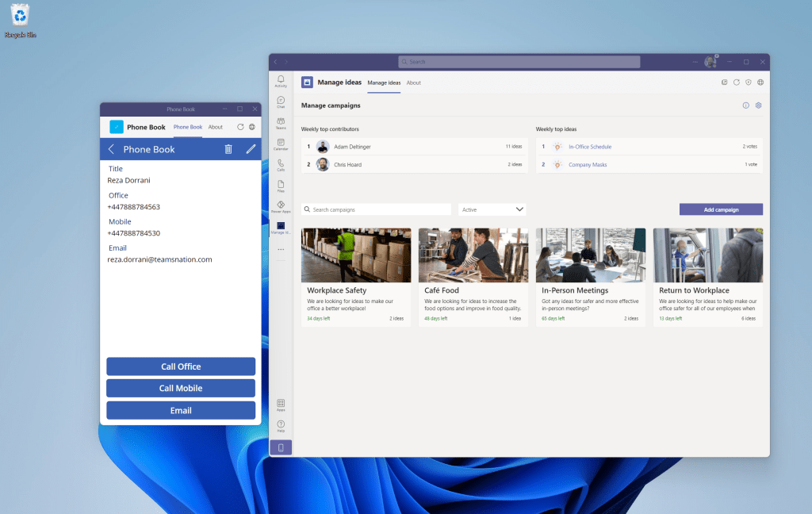Open Files in the Teams sidebar
Screen dimensions: 812x514
281,186
